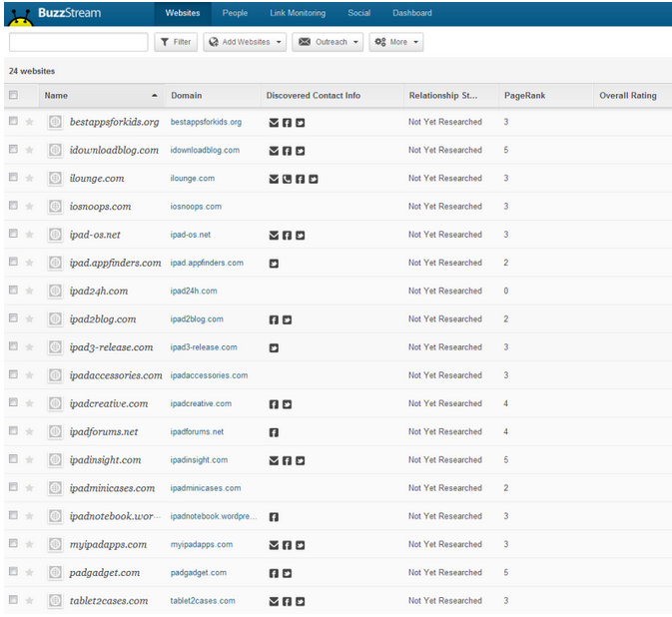
Task: Click the Twitter icon for myipadapps.com
Action: tap(301, 545)
